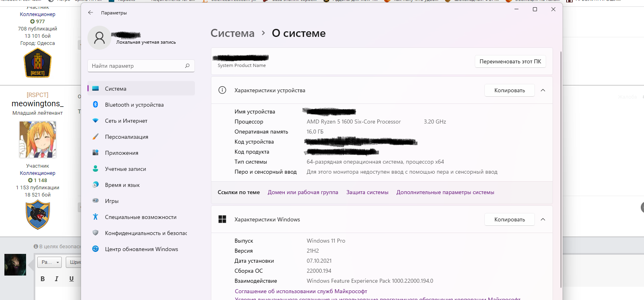This screenshot has height=300, width=644.
Task: Open Bluetooth и устройства settings
Action: 141,105
